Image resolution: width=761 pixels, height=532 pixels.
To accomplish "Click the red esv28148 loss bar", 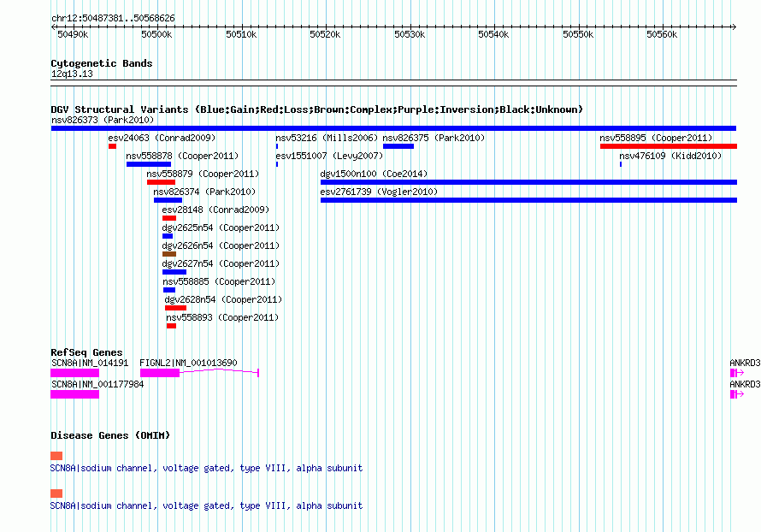I will pos(169,218).
